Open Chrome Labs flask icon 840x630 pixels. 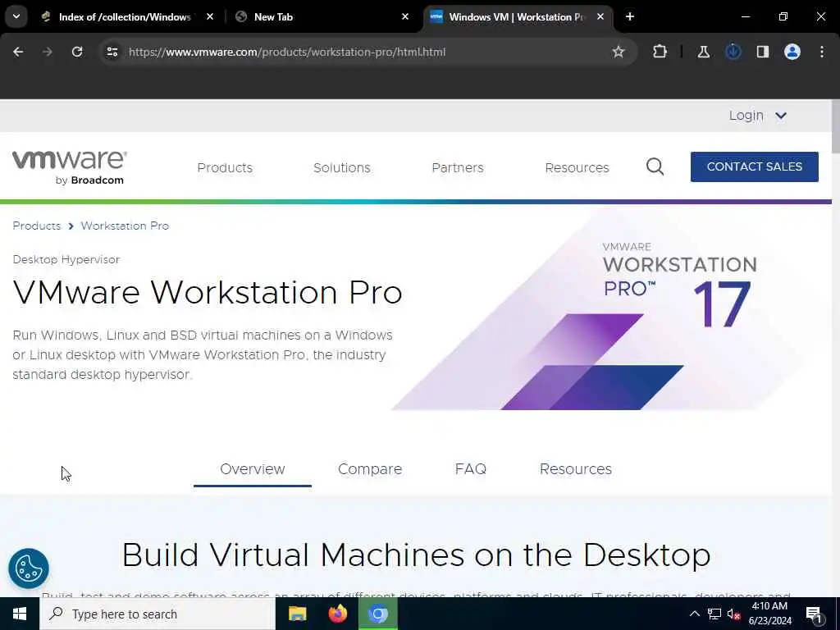[x=703, y=52]
